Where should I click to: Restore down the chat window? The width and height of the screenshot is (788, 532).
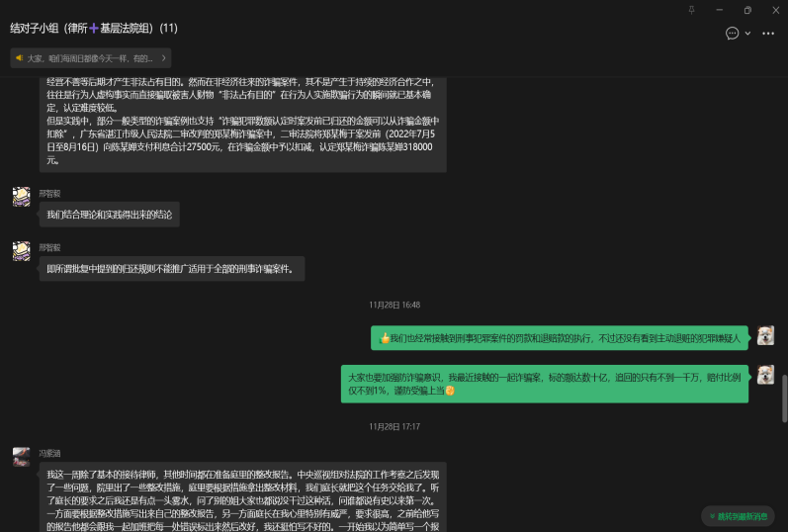pos(746,9)
